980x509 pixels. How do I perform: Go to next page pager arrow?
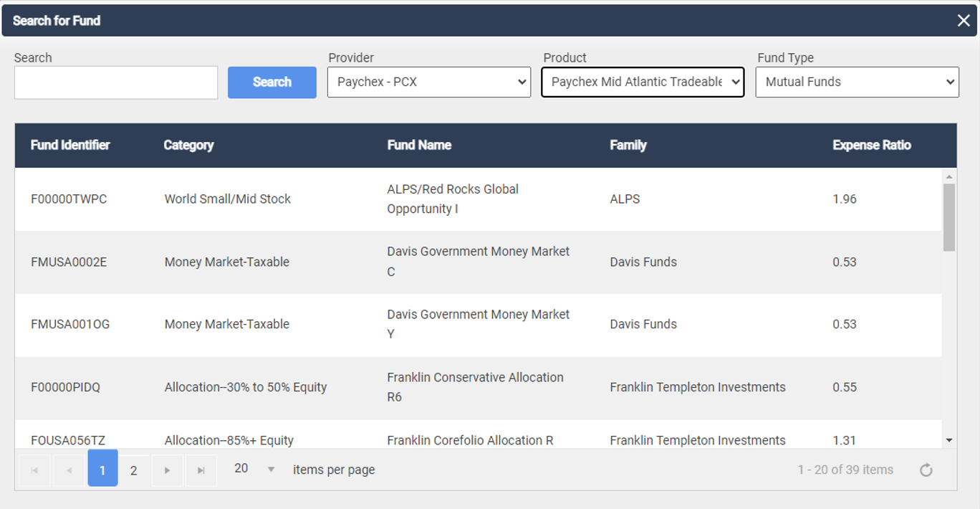pyautogui.click(x=167, y=470)
